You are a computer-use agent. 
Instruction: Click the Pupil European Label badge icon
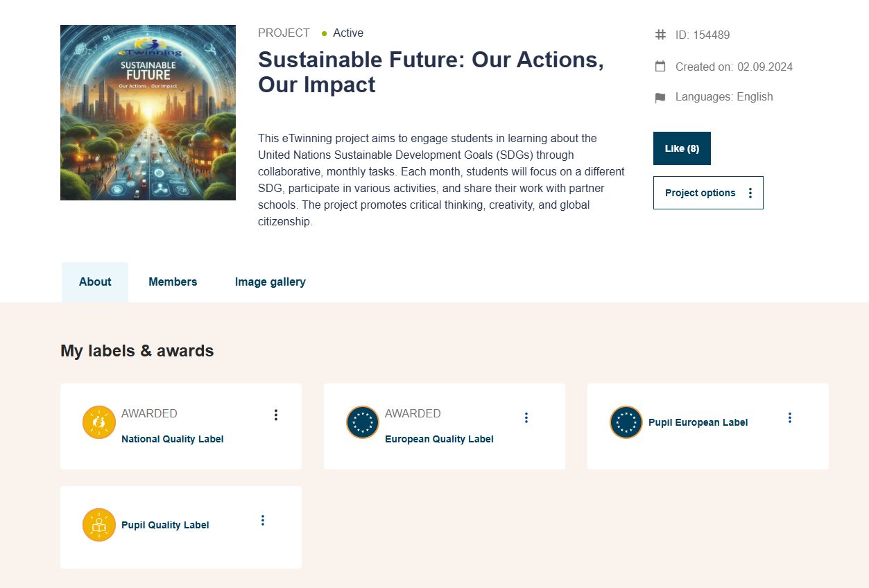(626, 422)
